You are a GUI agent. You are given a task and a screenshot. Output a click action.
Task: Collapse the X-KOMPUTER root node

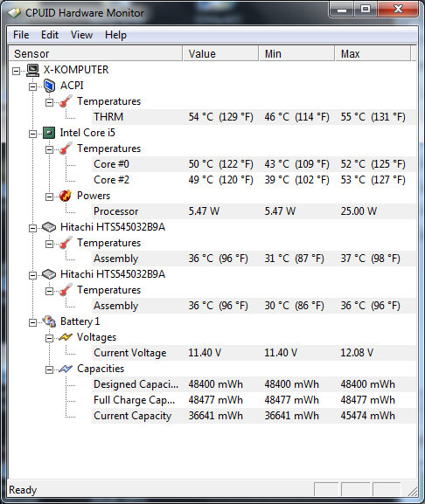point(16,71)
